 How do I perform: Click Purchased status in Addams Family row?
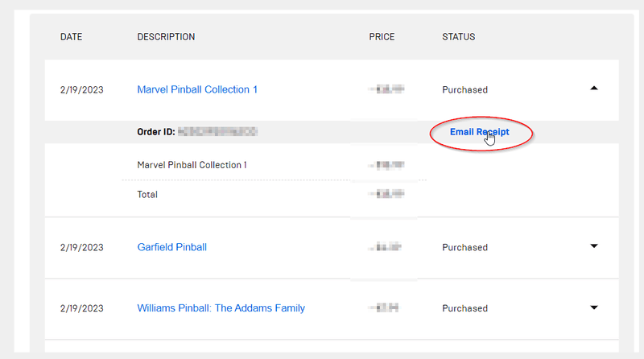tap(464, 308)
